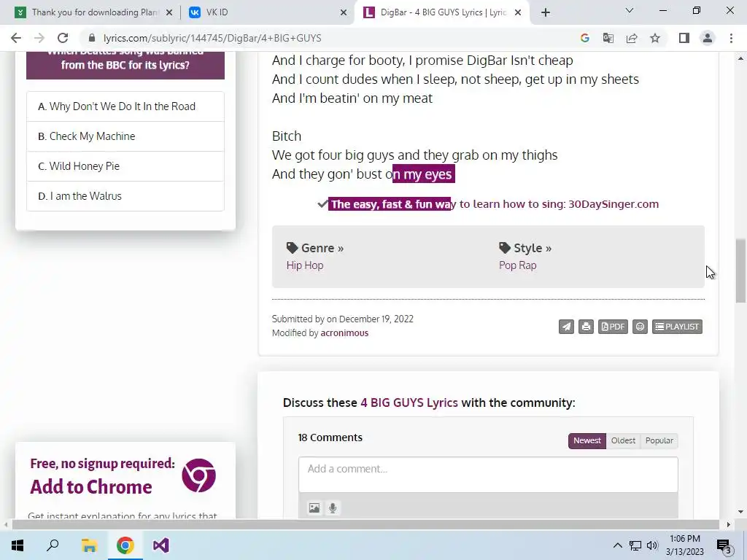Screen dimensions: 747x560
Task: Reload the lyrics page
Action: coord(63,38)
